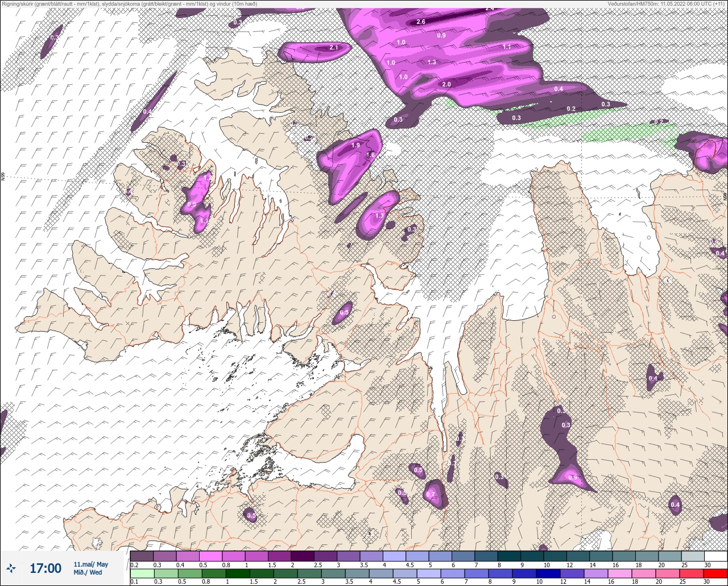Click the wind star icon beside 17:00
This screenshot has height=586, width=728.
pos(11,568)
